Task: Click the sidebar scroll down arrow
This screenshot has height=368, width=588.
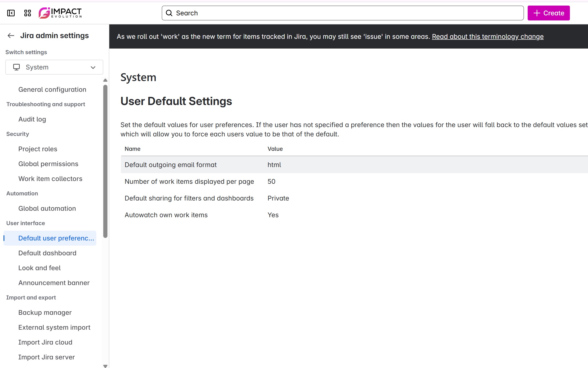Action: click(x=105, y=366)
